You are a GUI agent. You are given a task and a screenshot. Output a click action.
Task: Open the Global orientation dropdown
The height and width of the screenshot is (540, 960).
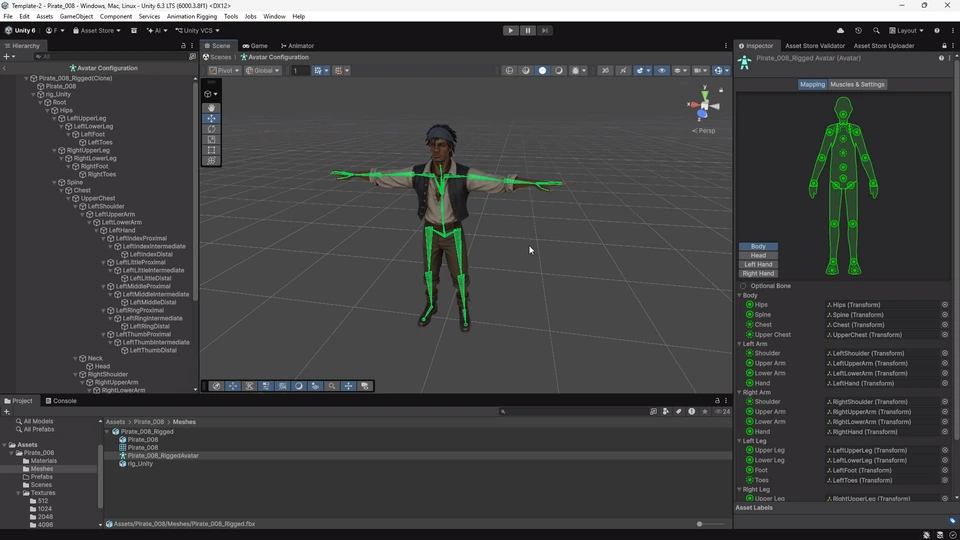(x=262, y=70)
